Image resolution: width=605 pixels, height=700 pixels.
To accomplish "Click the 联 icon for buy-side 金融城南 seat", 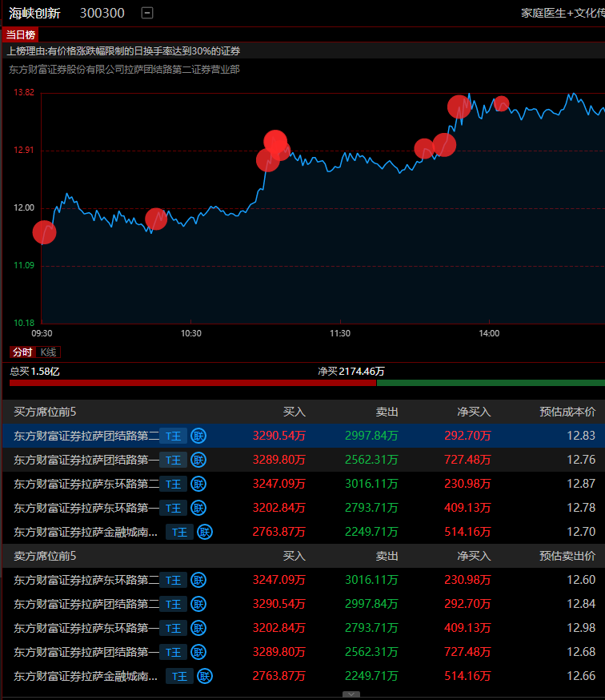I will point(205,532).
